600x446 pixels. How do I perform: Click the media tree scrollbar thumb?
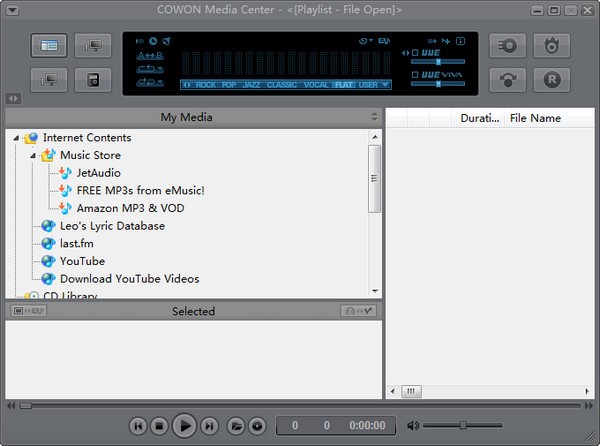click(x=374, y=178)
